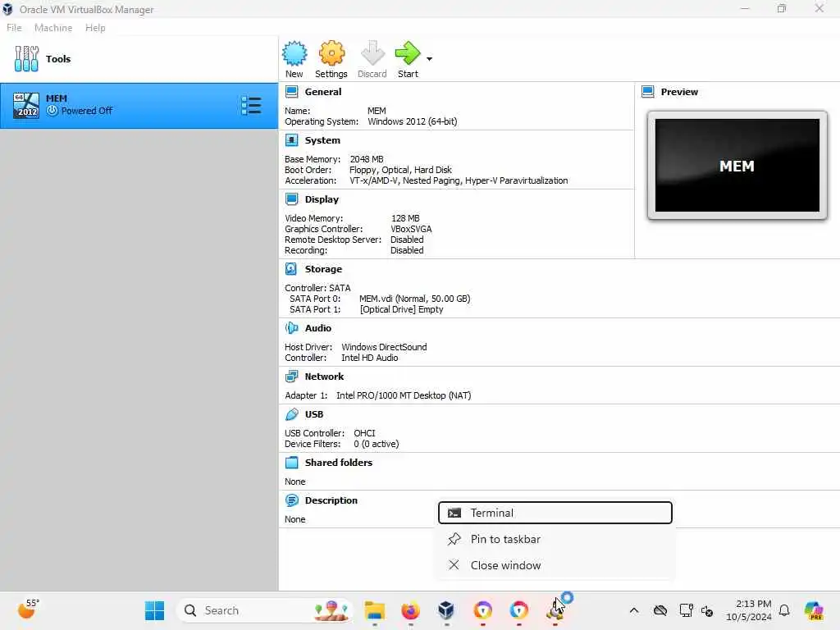Click the Description section heading
The image size is (840, 630).
click(331, 500)
